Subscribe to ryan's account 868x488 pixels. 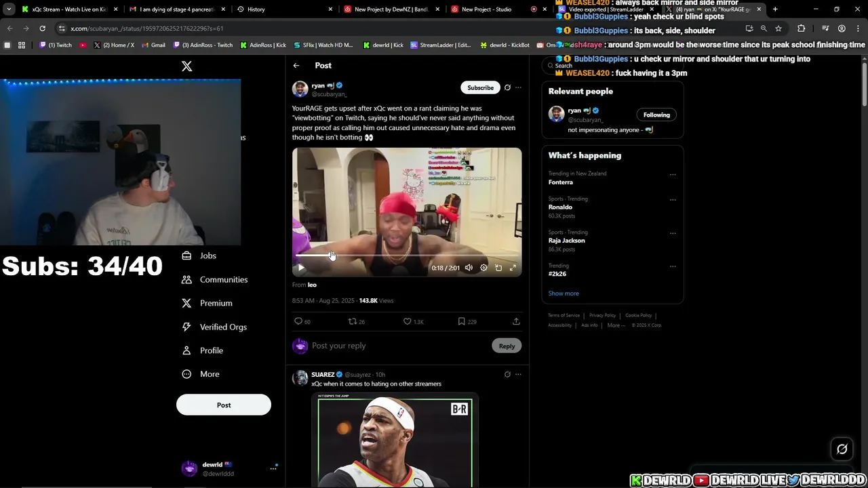click(480, 87)
